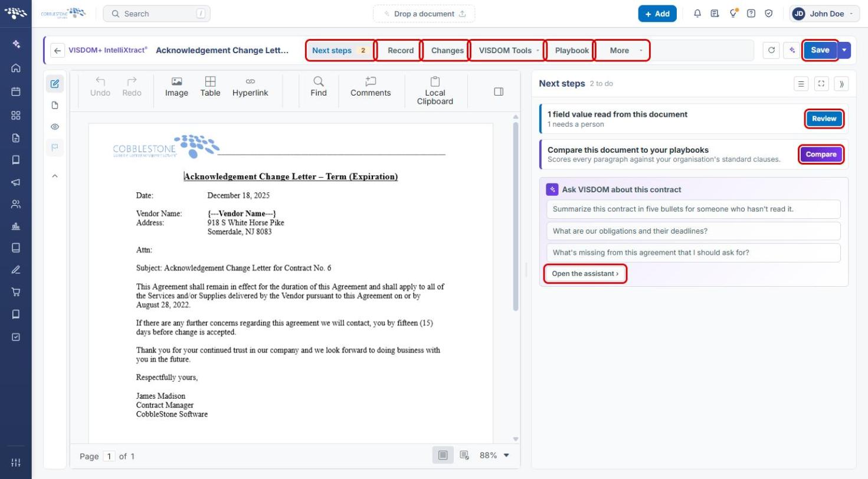
Task: Click the refresh icon next to Save
Action: (x=771, y=50)
